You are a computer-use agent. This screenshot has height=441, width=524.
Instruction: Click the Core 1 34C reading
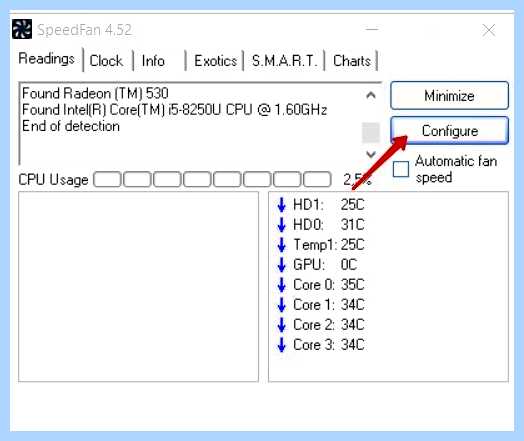click(329, 305)
